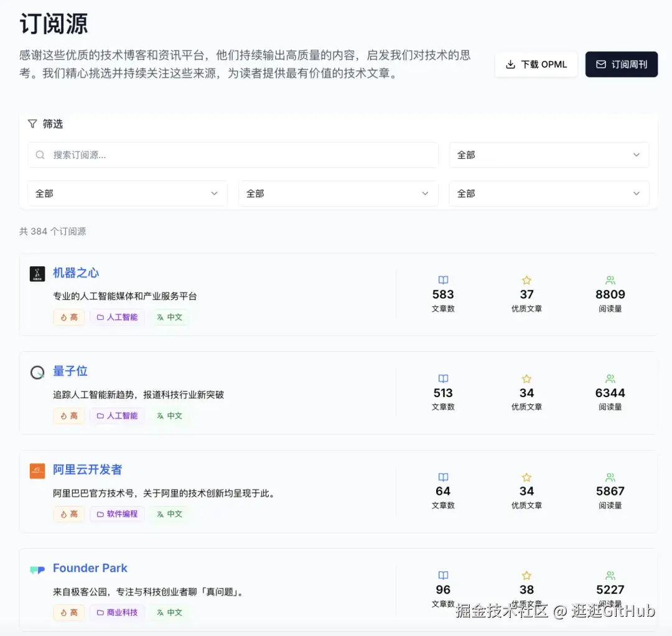Click the 中文 tag on 阿里云开发者
Viewport: 672px width, 636px height.
pyautogui.click(x=170, y=514)
